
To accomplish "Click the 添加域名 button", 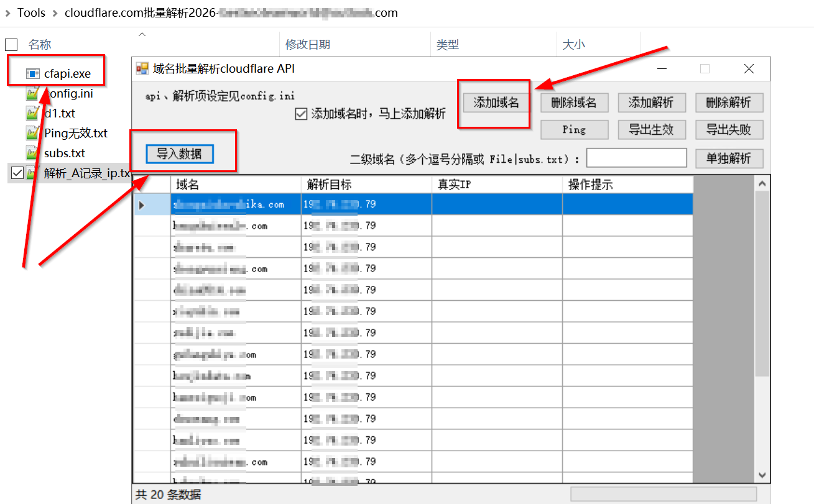I will (496, 103).
